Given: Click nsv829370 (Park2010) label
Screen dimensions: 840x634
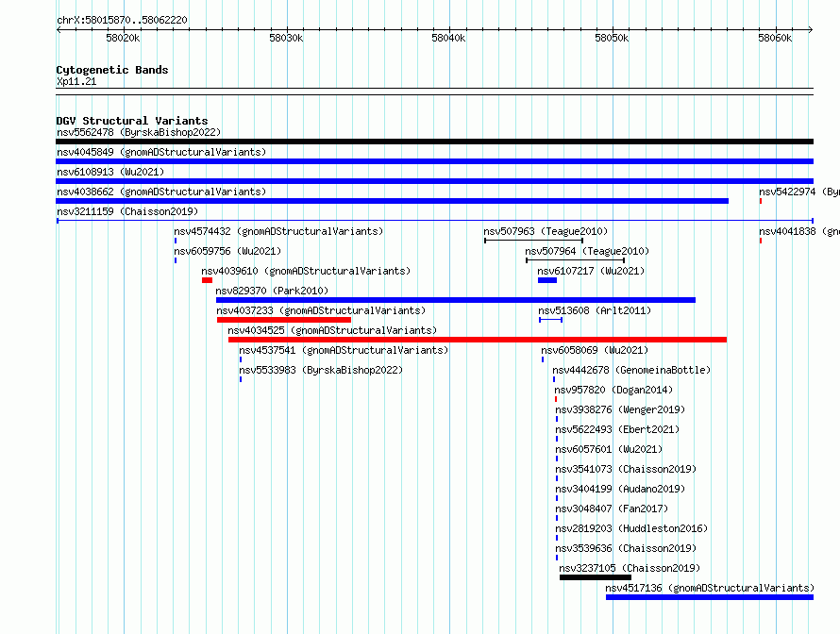Looking at the screenshot, I should [272, 291].
